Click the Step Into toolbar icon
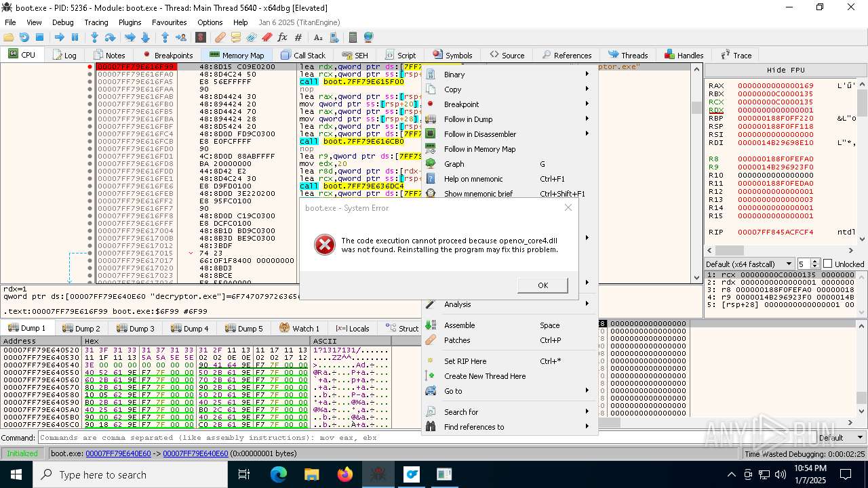The image size is (868, 488). tap(94, 37)
